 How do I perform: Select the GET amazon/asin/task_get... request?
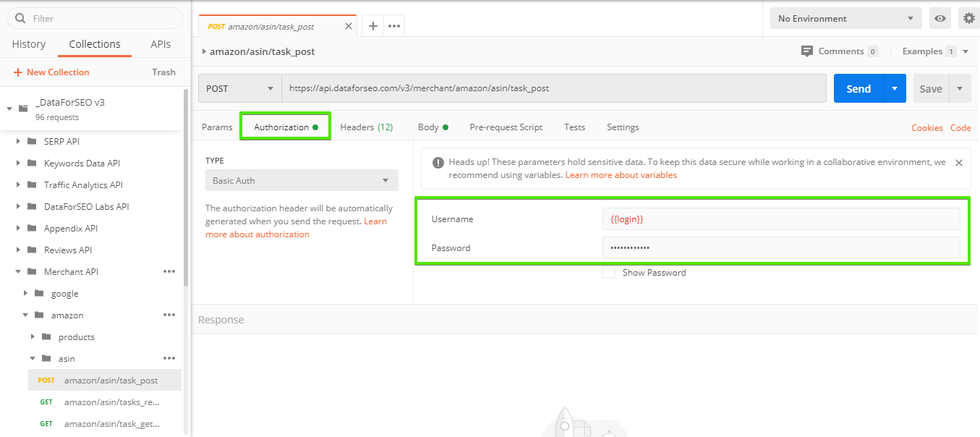click(x=104, y=423)
